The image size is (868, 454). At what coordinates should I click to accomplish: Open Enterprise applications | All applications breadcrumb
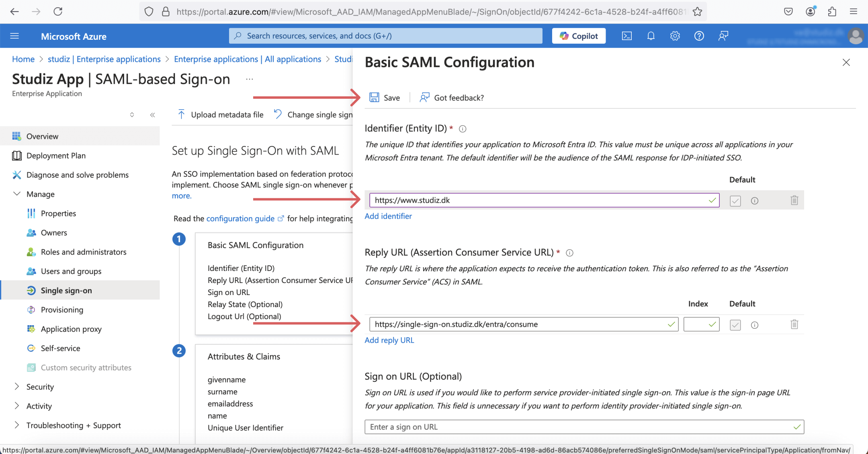click(248, 59)
